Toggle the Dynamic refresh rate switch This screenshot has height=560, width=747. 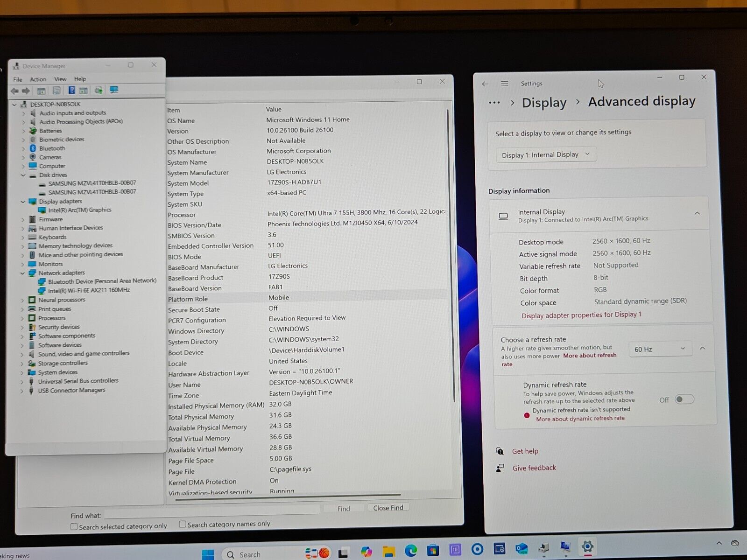pos(684,399)
